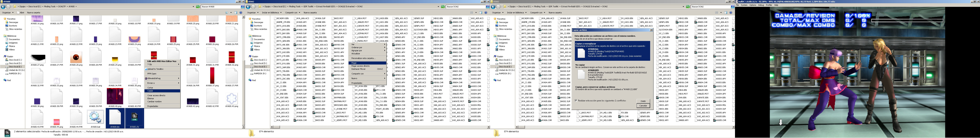This screenshot has width=980, height=138.
Task: Expand the Agrupar por submenu
Action: click(x=367, y=50)
